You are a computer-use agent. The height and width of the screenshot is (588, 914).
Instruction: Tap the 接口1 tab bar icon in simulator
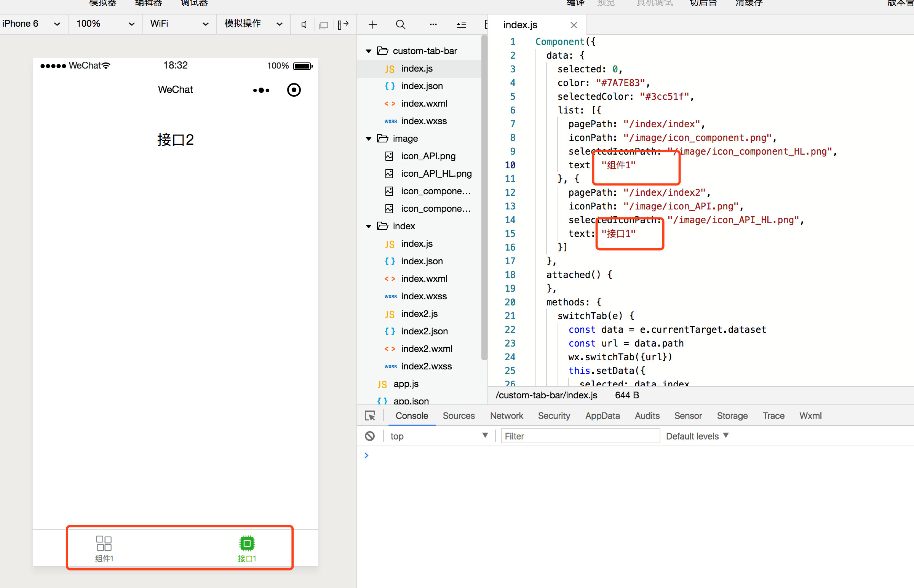tap(247, 549)
